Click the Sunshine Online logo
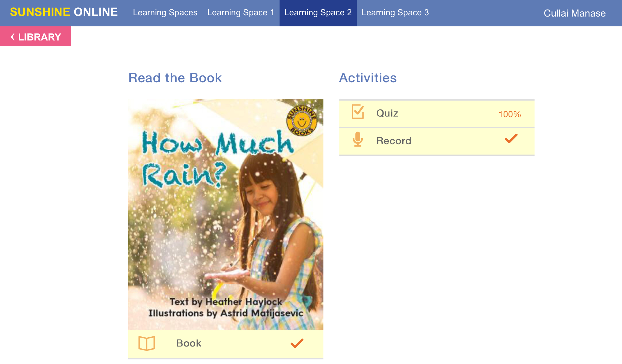The width and height of the screenshot is (622, 364). click(x=64, y=12)
